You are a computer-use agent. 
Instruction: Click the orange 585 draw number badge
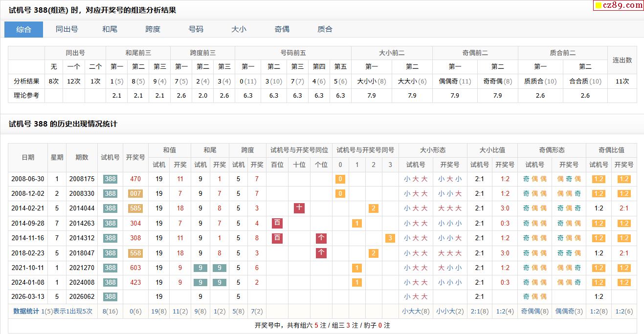point(135,209)
